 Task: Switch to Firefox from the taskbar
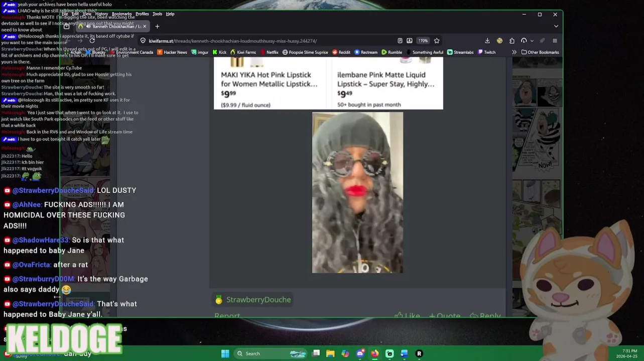click(374, 353)
